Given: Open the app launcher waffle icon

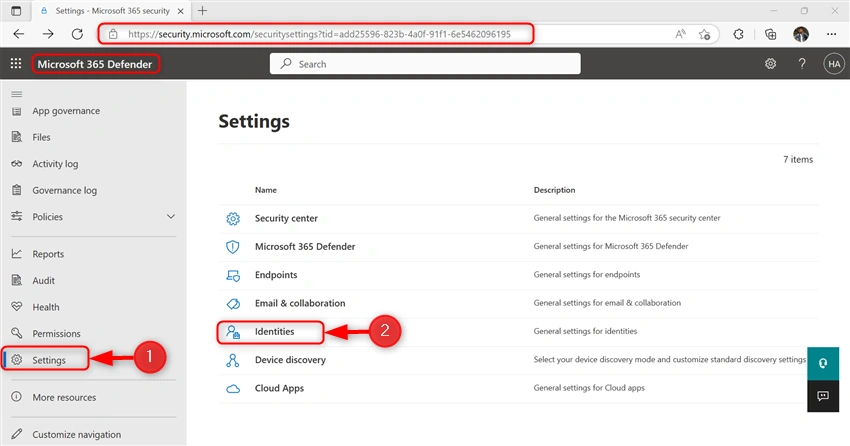Looking at the screenshot, I should click(x=16, y=63).
